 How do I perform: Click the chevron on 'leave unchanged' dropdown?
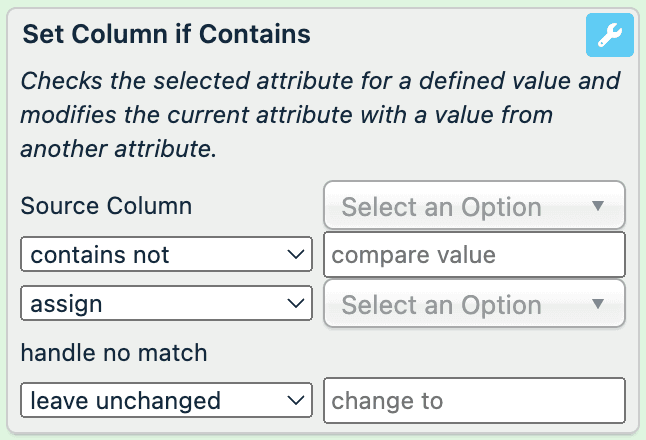click(295, 401)
